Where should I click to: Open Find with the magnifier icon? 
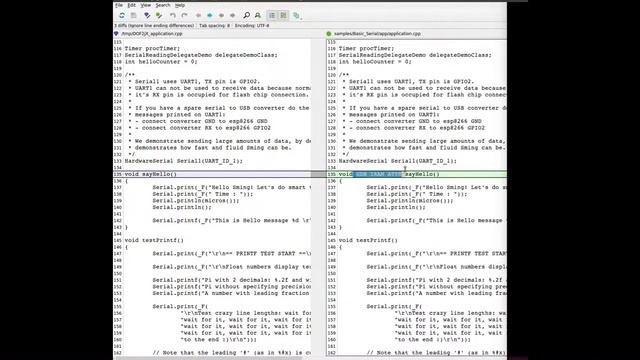tap(247, 16)
